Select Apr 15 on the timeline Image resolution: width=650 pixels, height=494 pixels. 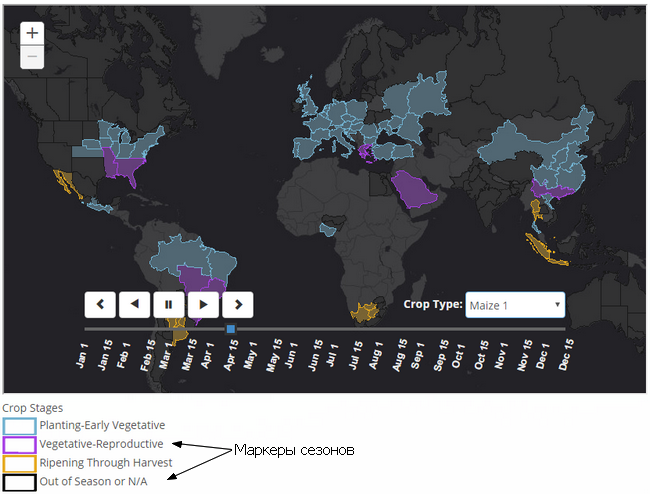(x=231, y=355)
